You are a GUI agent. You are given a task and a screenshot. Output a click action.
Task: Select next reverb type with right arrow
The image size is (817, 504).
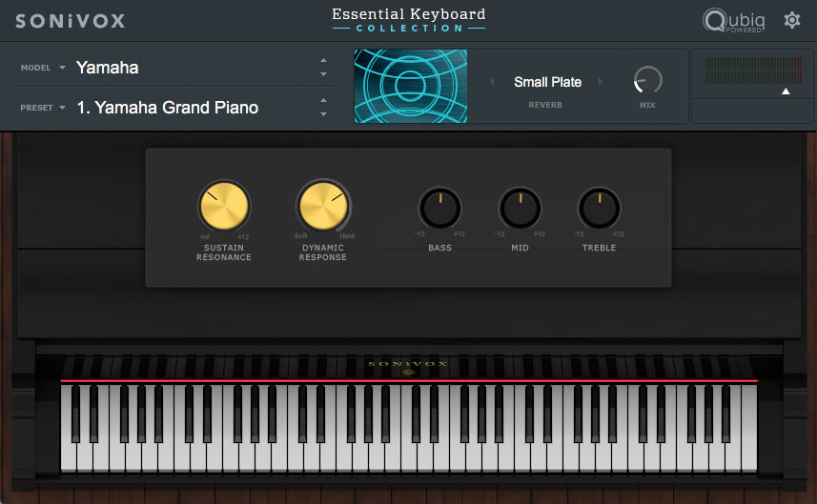601,83
